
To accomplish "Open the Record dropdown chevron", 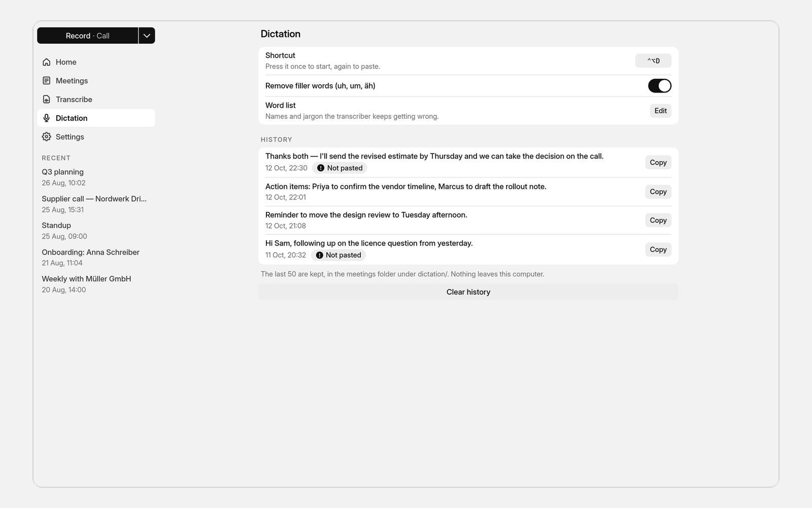I will tap(147, 36).
